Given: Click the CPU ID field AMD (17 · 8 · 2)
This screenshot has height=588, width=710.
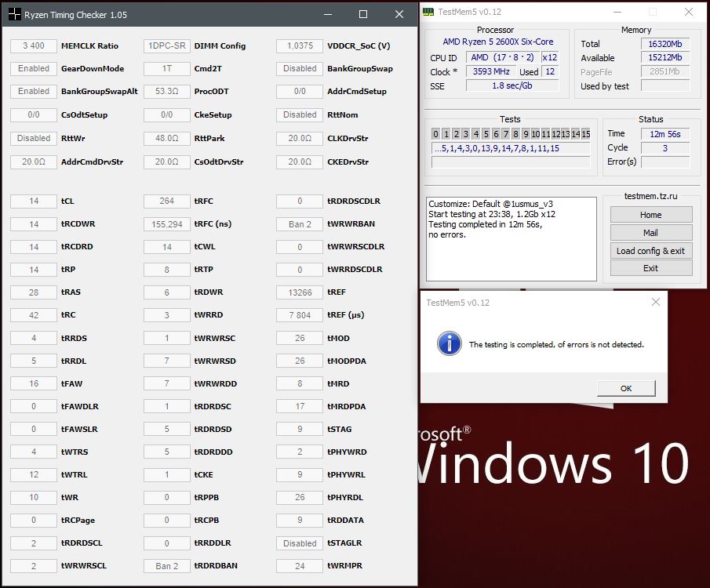Looking at the screenshot, I should point(502,57).
